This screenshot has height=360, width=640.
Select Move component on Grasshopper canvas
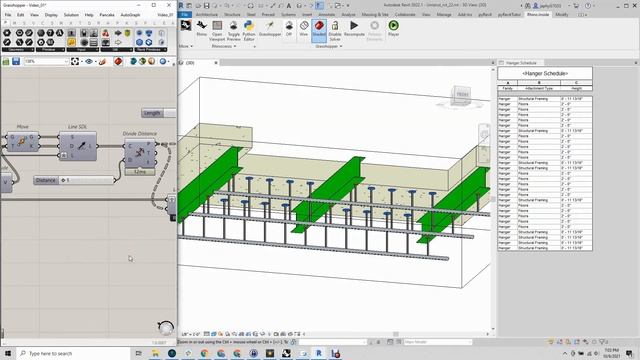[x=22, y=141]
